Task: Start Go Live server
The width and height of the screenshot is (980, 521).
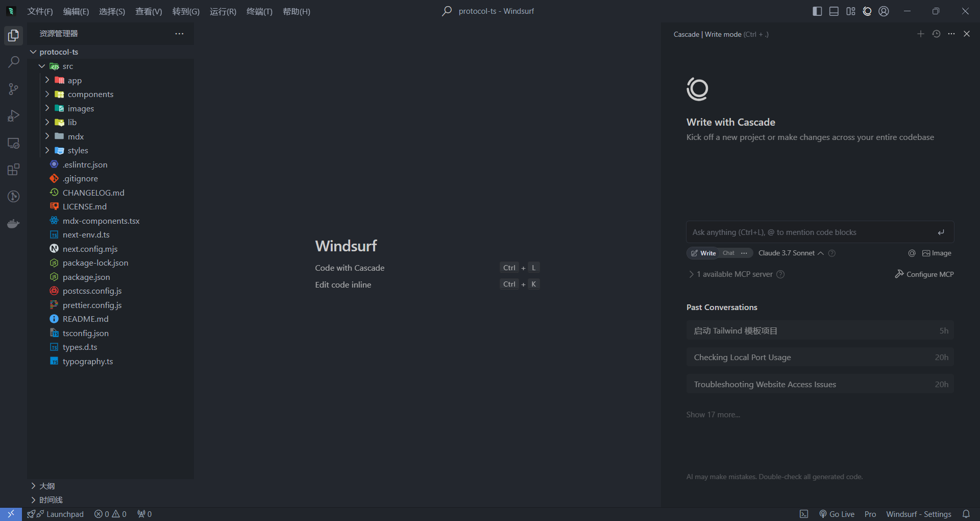Action: [837, 514]
